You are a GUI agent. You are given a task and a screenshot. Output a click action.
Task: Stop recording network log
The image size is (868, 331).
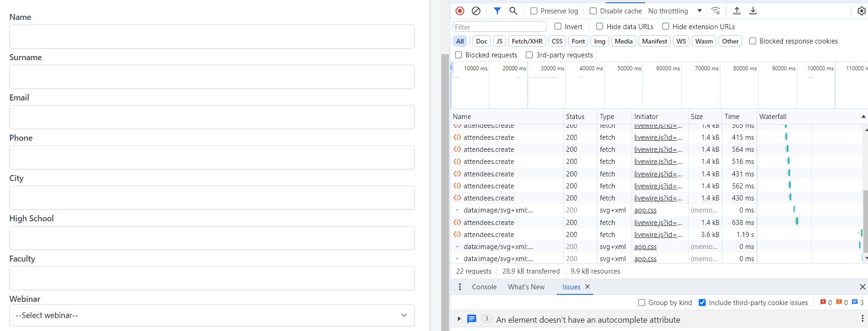[460, 11]
